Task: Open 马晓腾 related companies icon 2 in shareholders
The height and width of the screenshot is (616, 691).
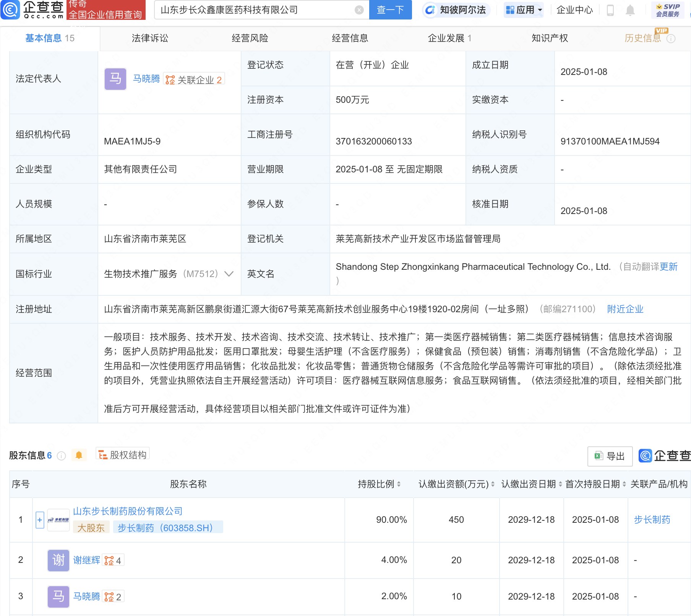Action: click(x=113, y=597)
